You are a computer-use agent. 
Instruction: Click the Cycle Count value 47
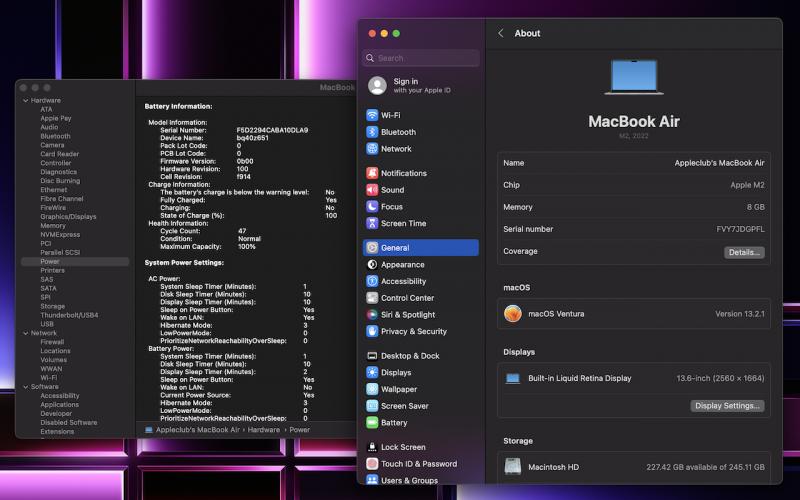[242, 231]
